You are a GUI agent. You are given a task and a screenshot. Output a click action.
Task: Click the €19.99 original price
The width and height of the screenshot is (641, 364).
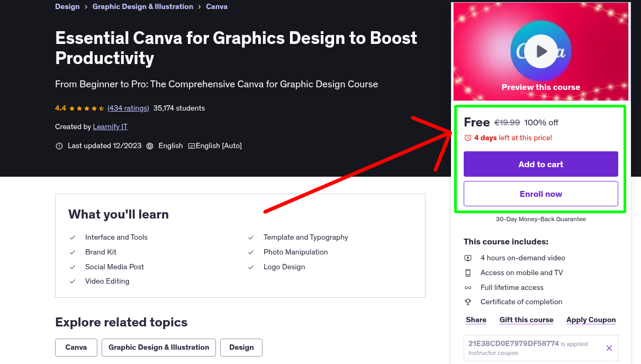(507, 123)
